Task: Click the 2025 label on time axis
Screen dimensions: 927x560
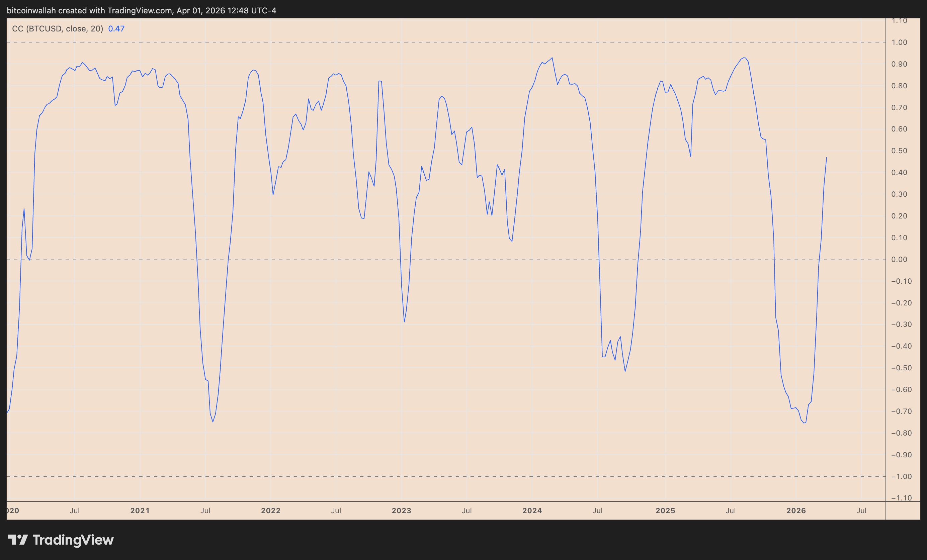Action: [665, 511]
